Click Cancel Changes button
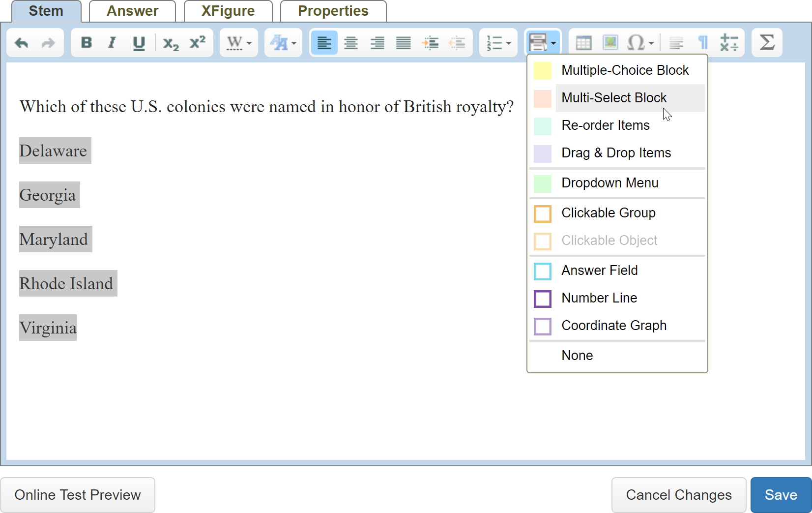This screenshot has width=812, height=513. [679, 495]
